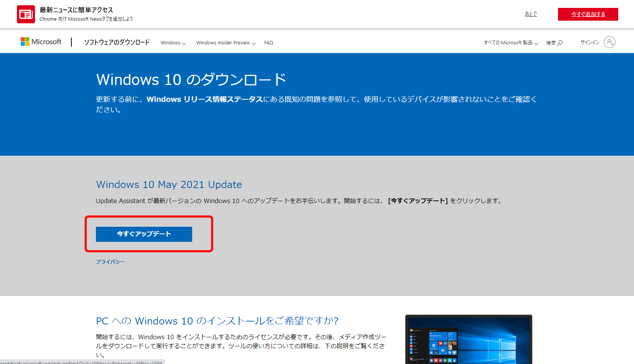Click the search magnifier icon
634x364 pixels.
pos(560,43)
